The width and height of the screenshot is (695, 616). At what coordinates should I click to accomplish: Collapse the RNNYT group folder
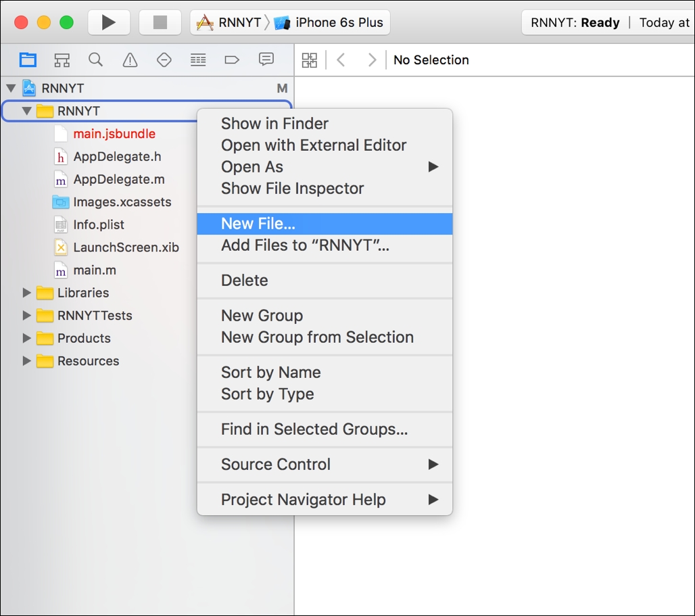pos(26,111)
